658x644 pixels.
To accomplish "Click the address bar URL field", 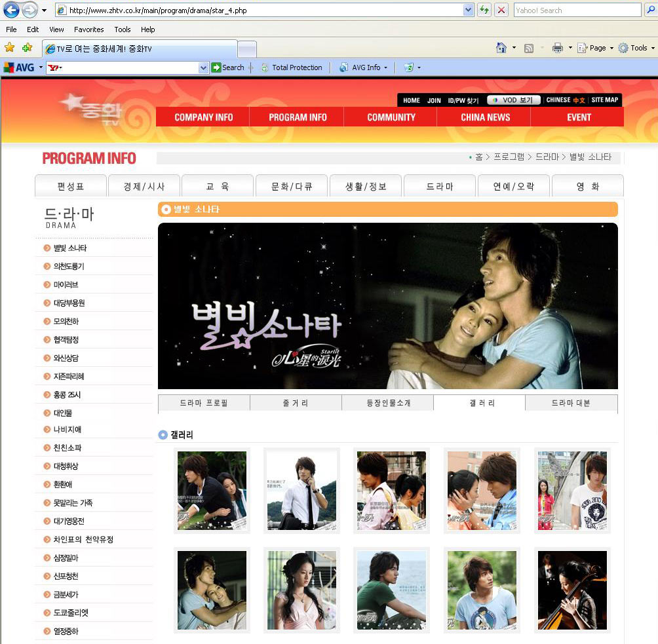I will tap(265, 10).
